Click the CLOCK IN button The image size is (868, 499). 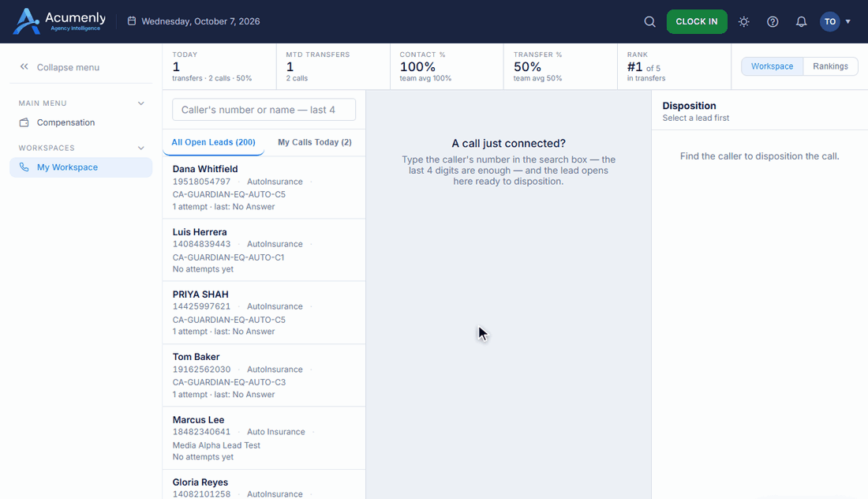coord(697,21)
